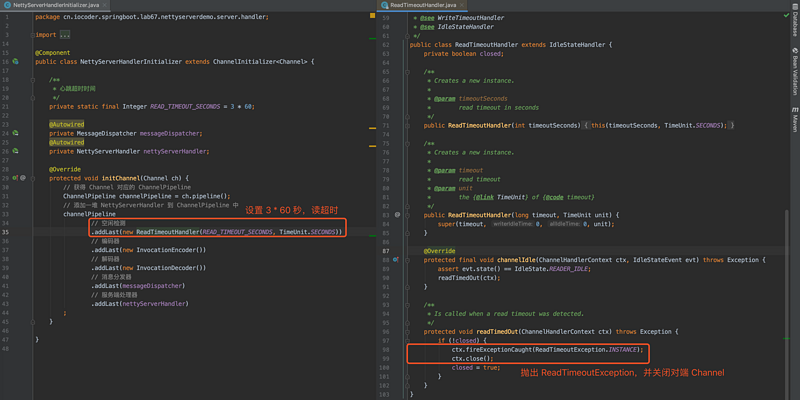Click line number 35 in left gutter
The height and width of the screenshot is (400, 800).
pyautogui.click(x=7, y=231)
